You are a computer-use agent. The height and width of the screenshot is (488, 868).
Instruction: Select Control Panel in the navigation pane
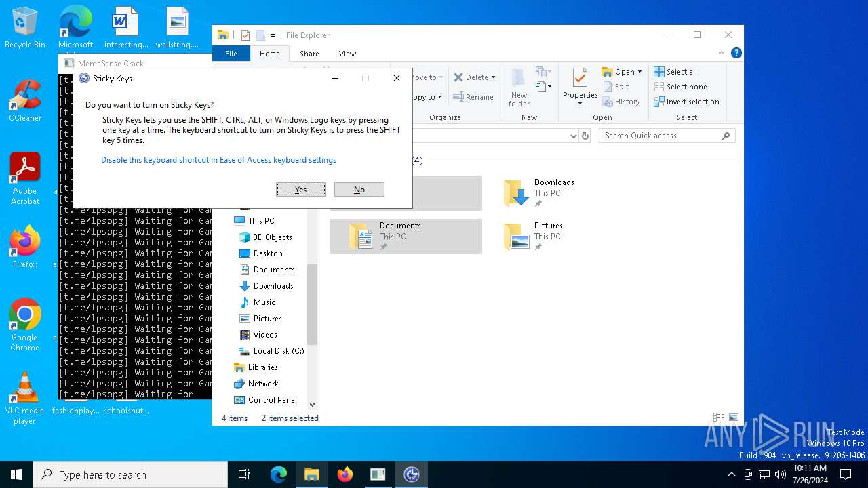273,400
